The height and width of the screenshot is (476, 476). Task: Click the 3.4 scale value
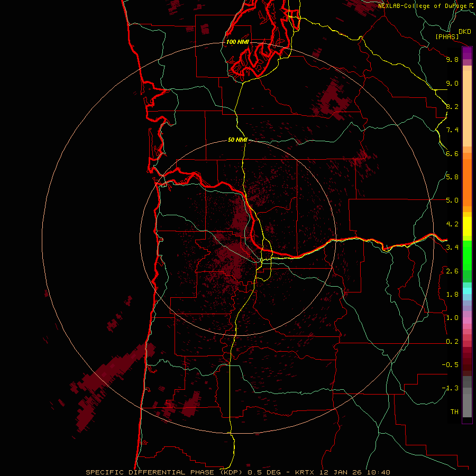pos(452,248)
